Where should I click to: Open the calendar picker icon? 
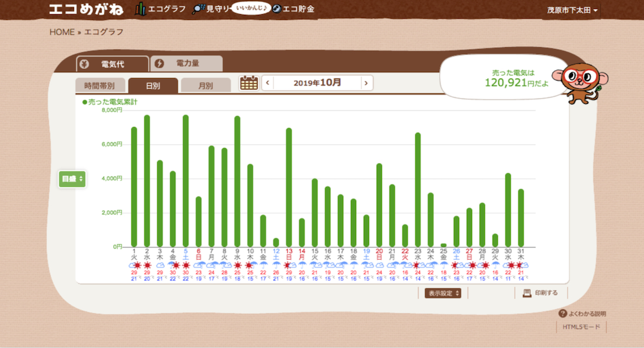pos(249,82)
